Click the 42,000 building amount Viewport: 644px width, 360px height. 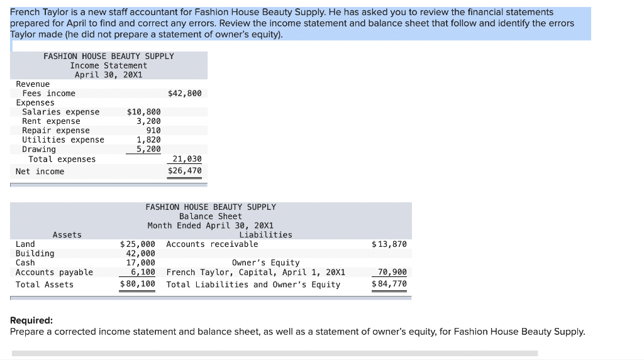[140, 253]
